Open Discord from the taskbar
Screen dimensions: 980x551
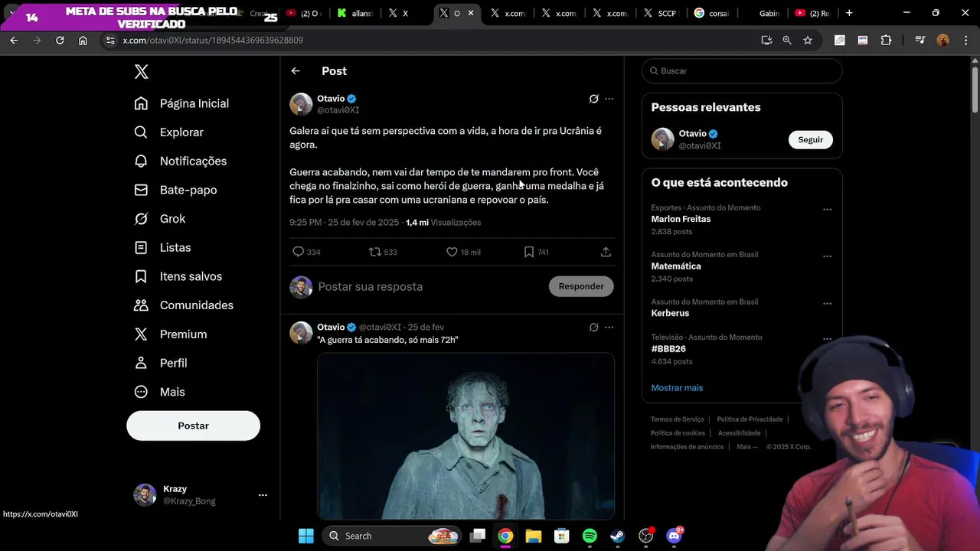(674, 536)
